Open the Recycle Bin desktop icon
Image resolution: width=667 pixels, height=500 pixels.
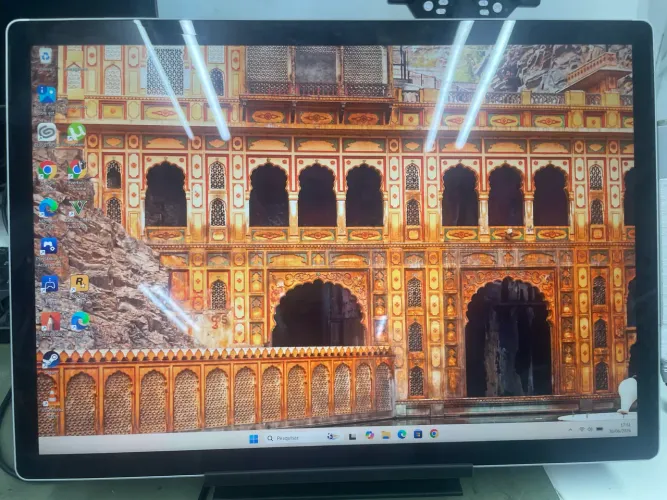tap(45, 56)
